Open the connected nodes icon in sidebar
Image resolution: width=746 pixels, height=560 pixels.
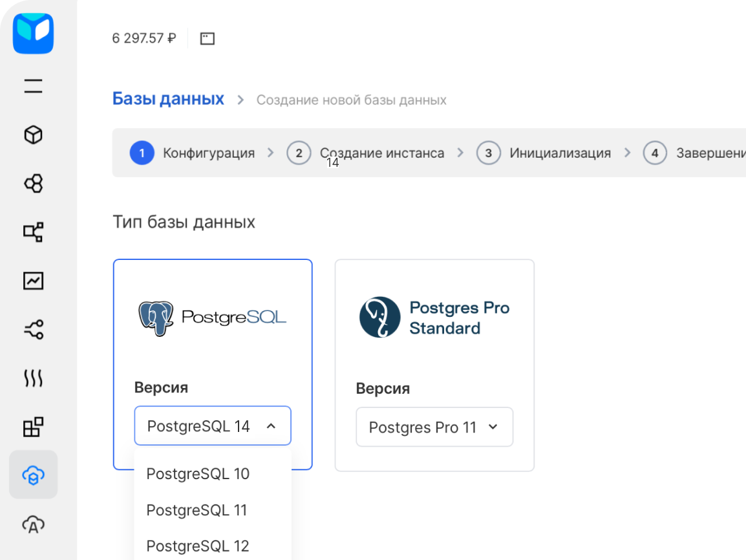point(34,329)
